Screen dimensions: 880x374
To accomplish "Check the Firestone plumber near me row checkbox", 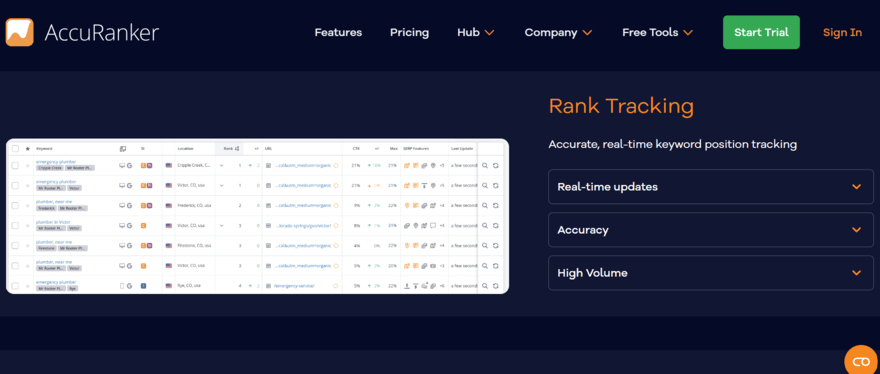I will [15, 245].
